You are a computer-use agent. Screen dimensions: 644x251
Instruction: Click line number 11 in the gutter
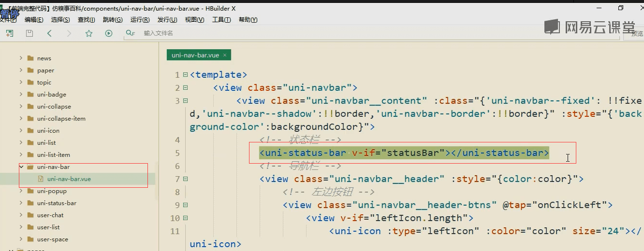click(x=175, y=231)
